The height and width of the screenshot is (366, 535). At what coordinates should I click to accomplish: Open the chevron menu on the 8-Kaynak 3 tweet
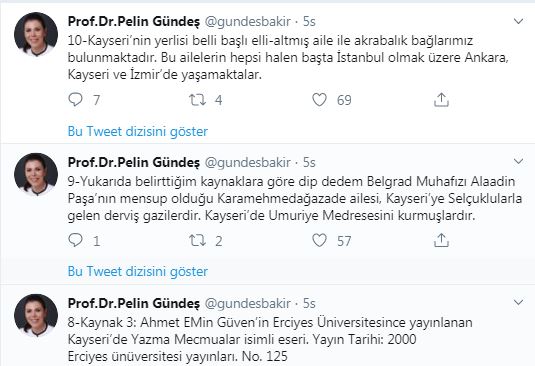pyautogui.click(x=518, y=302)
